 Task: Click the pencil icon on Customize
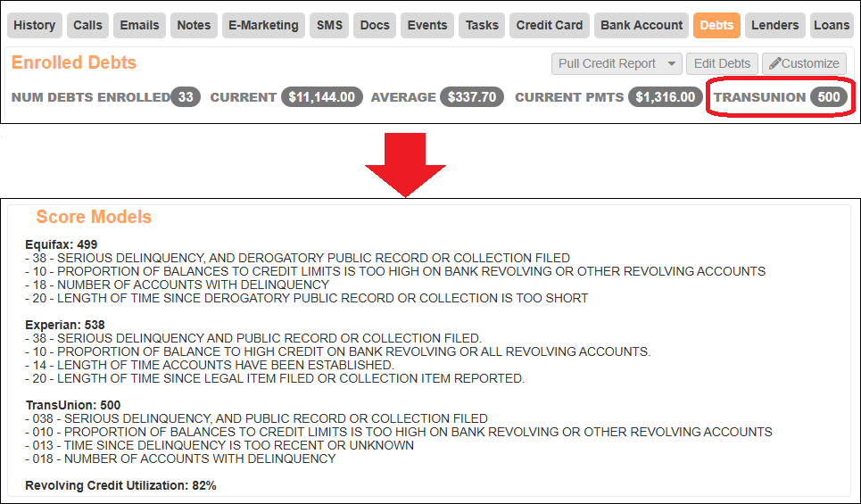774,63
